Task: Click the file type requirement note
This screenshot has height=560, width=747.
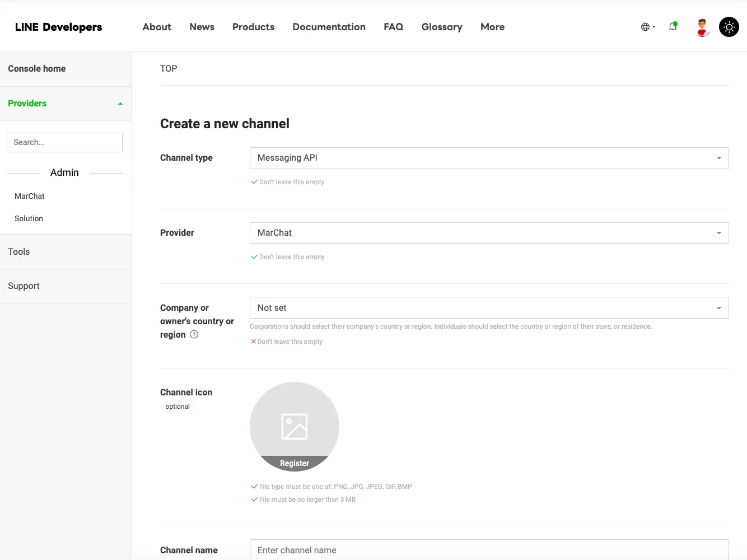Action: 335,487
